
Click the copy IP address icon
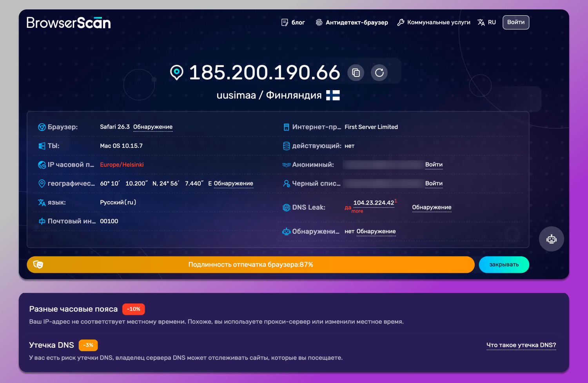point(356,73)
